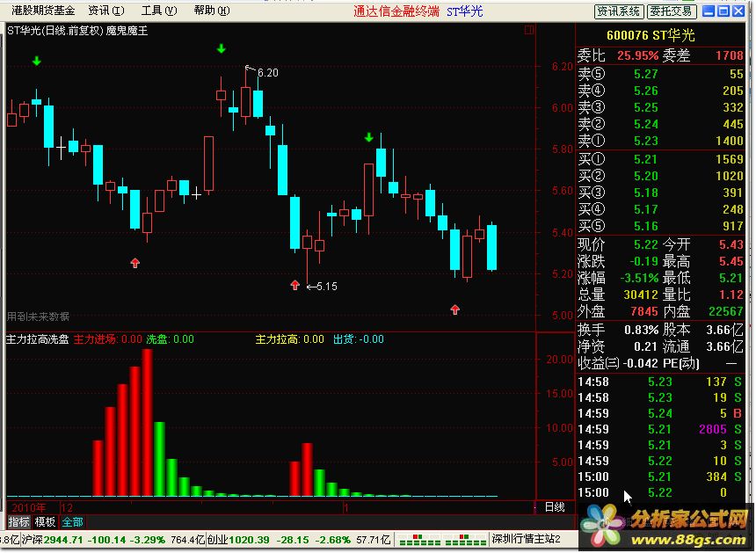Select the 买② 5.20 order row
This screenshot has width=756, height=553.
[x=660, y=176]
